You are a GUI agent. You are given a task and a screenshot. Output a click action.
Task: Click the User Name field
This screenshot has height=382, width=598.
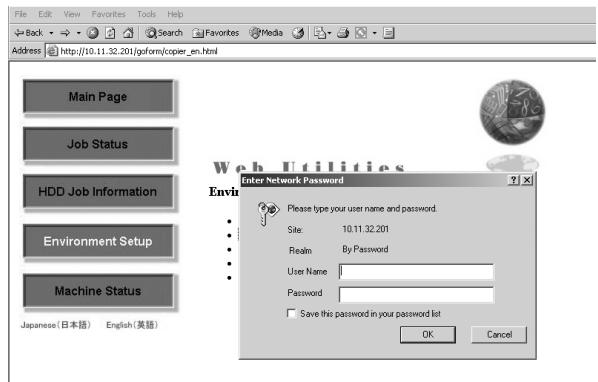pos(416,272)
